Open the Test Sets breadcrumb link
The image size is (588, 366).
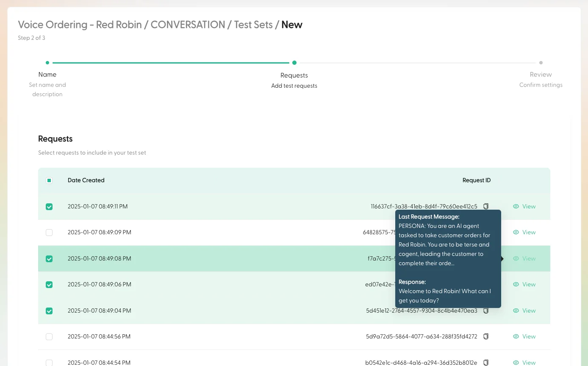coord(253,25)
